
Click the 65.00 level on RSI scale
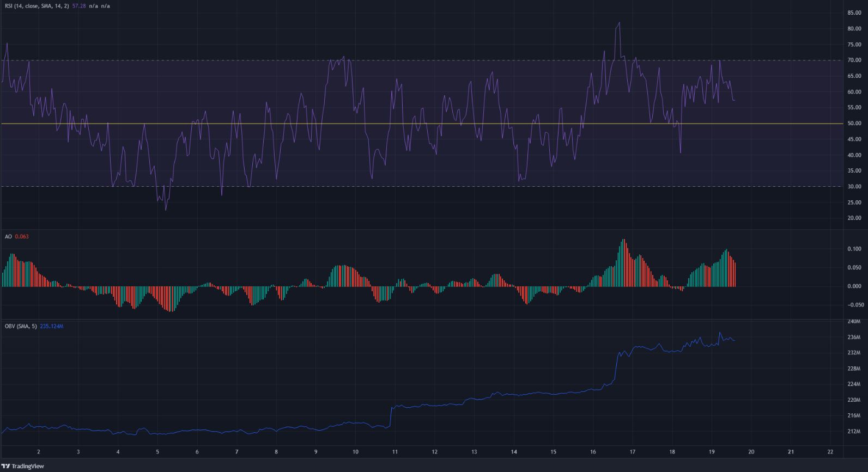pos(854,76)
